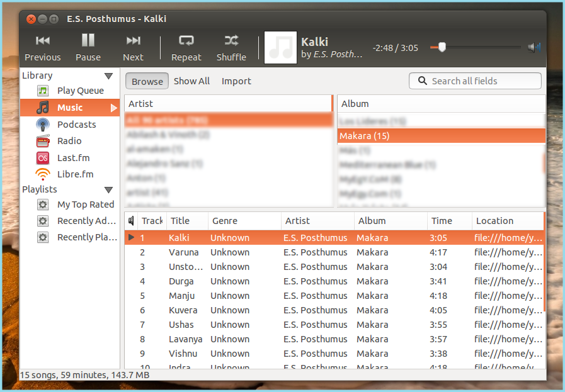Move the song position slider handle
Image resolution: width=565 pixels, height=392 pixels.
(x=442, y=47)
